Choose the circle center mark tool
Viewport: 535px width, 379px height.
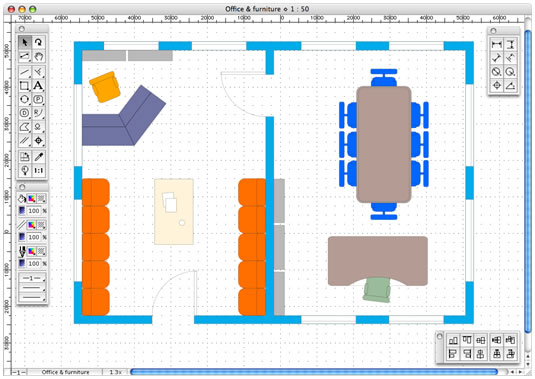click(496, 86)
